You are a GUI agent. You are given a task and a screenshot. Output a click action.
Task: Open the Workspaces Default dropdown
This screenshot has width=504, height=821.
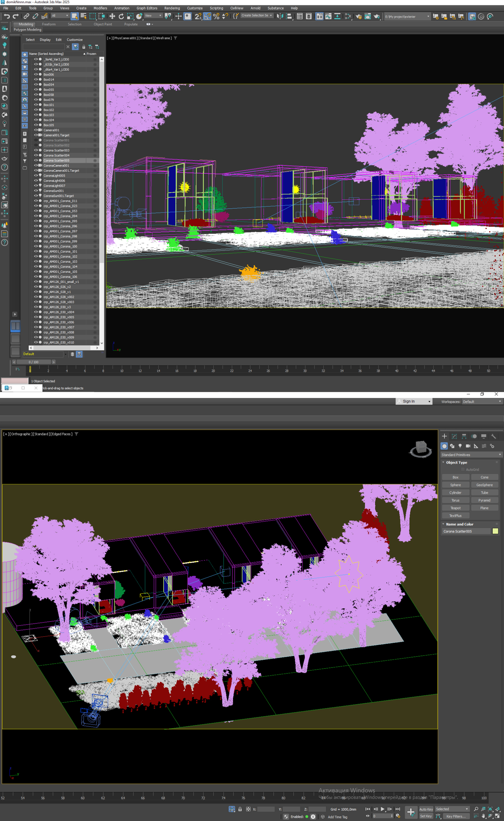tap(482, 402)
